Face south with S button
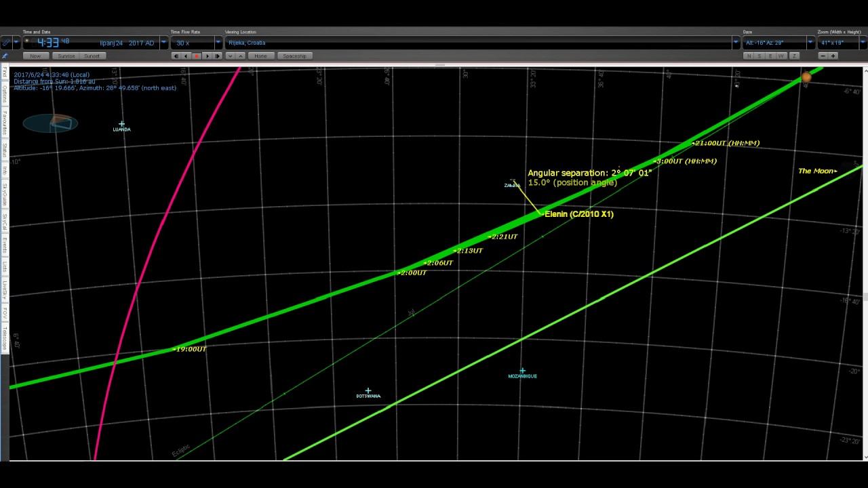868x488 pixels. click(x=760, y=56)
